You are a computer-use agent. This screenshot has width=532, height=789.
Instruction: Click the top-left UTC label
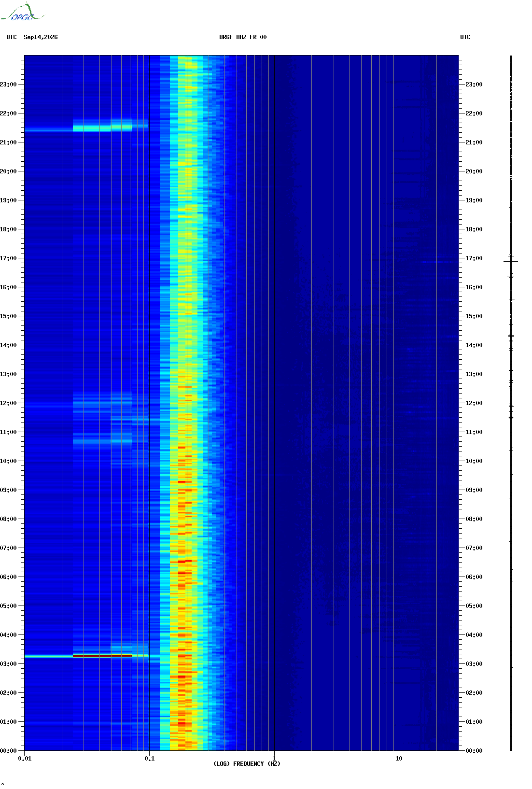coord(12,37)
